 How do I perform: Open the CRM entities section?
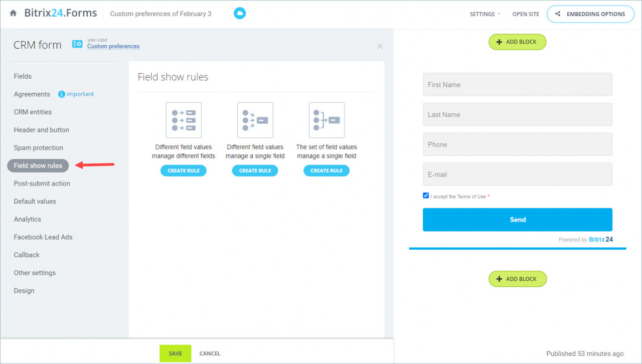pos(33,112)
